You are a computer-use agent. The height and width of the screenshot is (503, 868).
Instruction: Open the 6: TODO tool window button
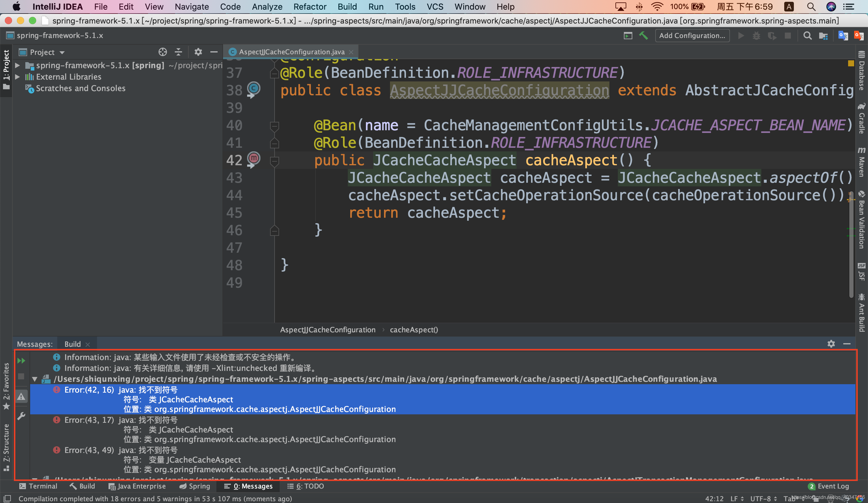pos(306,486)
